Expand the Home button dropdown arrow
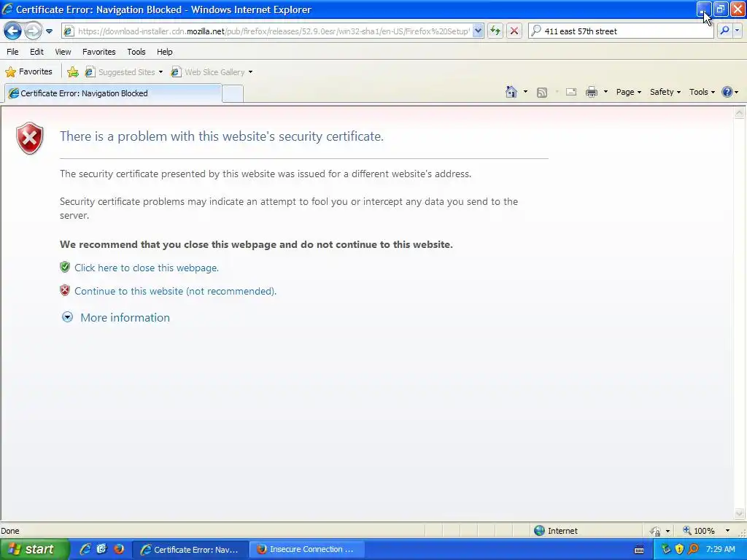The height and width of the screenshot is (560, 747). pyautogui.click(x=525, y=92)
